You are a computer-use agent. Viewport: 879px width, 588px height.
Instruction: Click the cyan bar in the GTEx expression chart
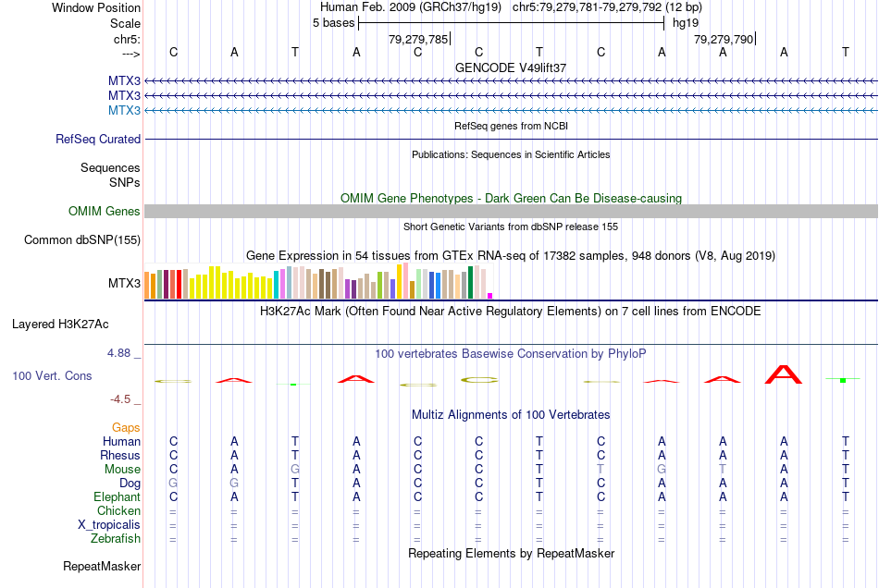(x=276, y=285)
